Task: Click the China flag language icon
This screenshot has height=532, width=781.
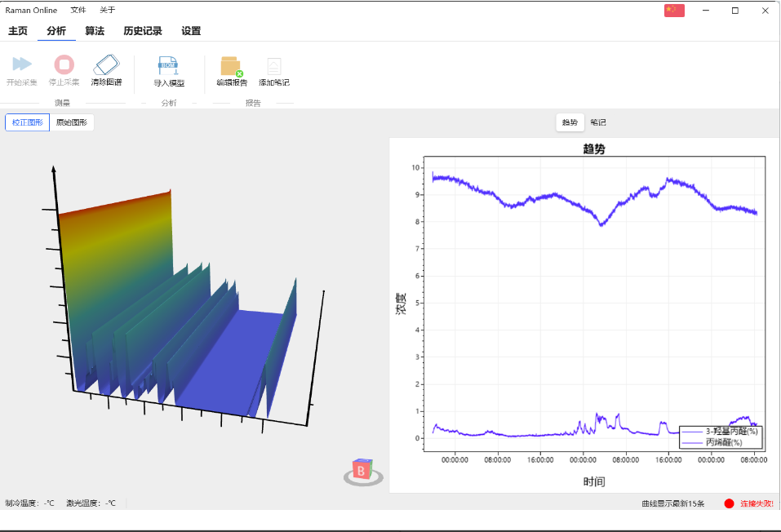Action: pos(674,11)
